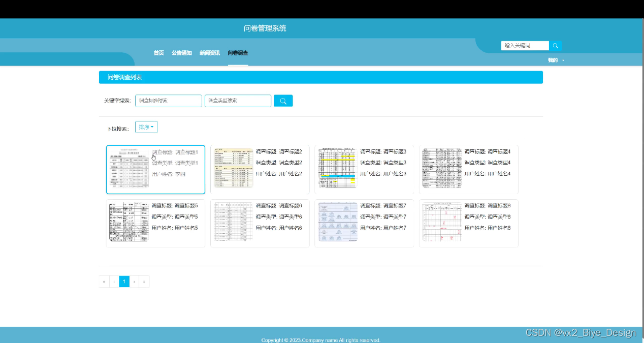Screen dimensions: 644x343
Task: Open thumbnail of survey 调查标题6
Action: pyautogui.click(x=233, y=222)
